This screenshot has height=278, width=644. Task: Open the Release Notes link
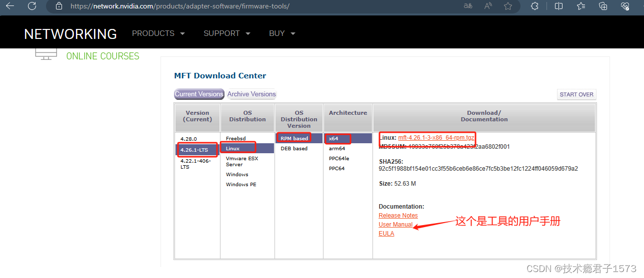(x=398, y=216)
